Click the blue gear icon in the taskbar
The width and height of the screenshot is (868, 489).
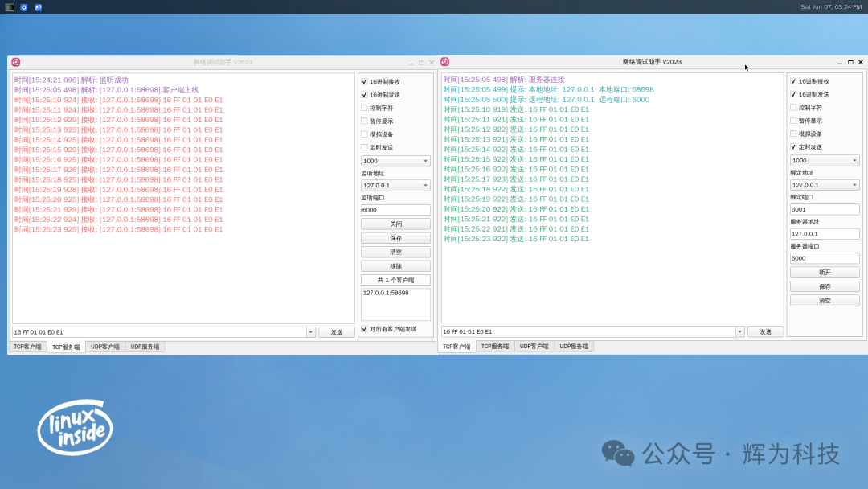click(x=23, y=6)
